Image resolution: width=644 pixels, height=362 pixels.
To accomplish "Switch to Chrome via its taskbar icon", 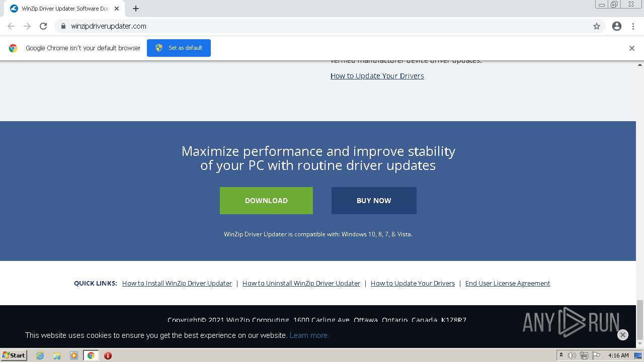I will [91, 355].
